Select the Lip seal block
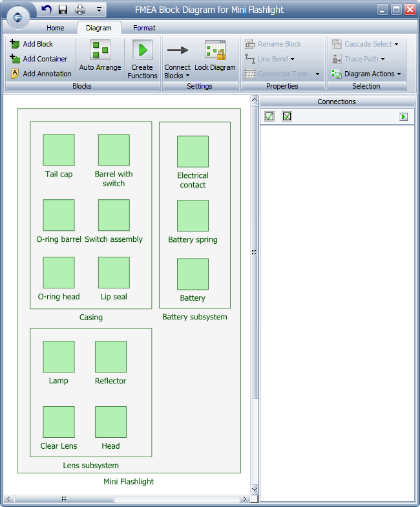420x507 pixels. point(114,273)
